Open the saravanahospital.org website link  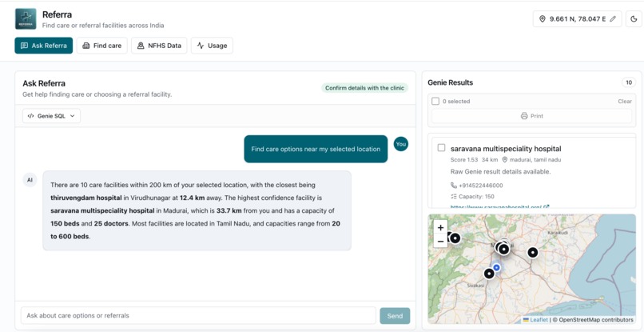pyautogui.click(x=500, y=207)
